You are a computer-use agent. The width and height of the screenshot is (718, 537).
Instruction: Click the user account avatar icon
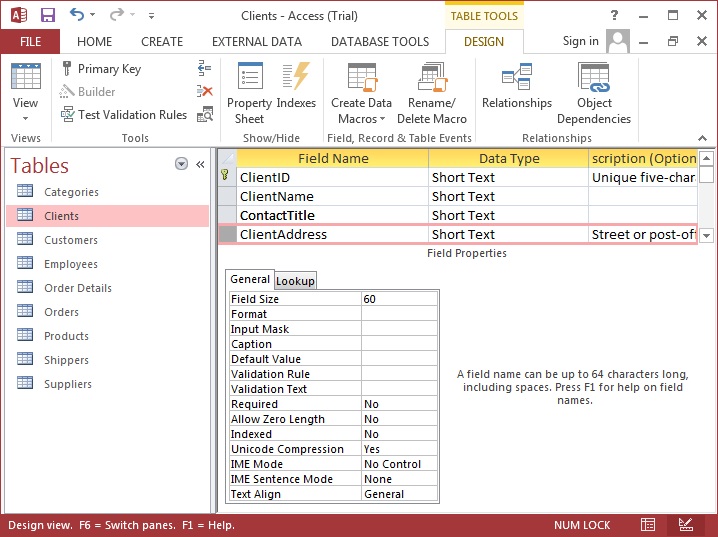(618, 41)
